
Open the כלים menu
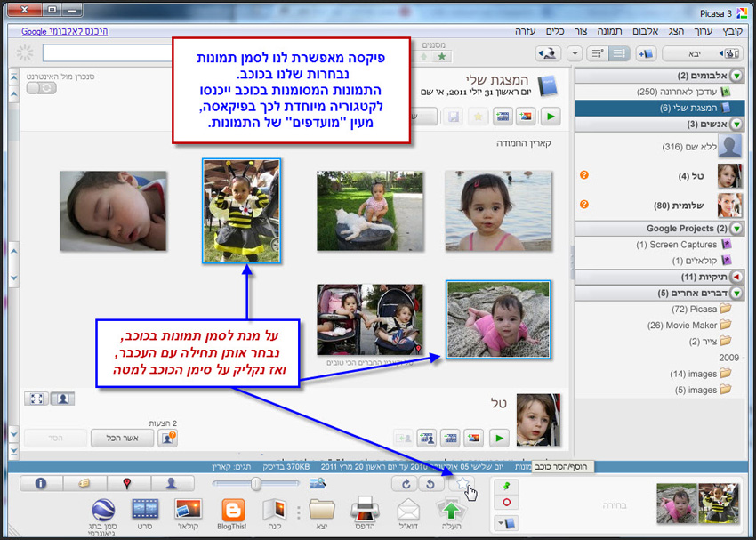555,31
